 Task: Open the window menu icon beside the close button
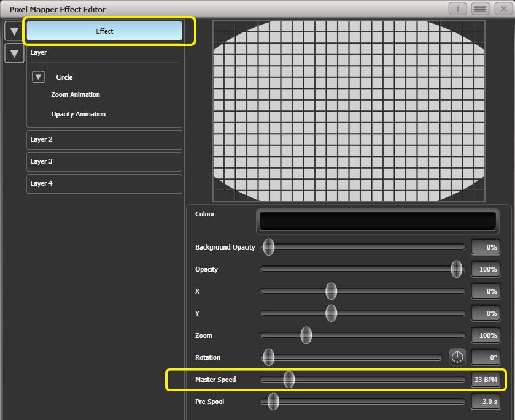[x=479, y=9]
